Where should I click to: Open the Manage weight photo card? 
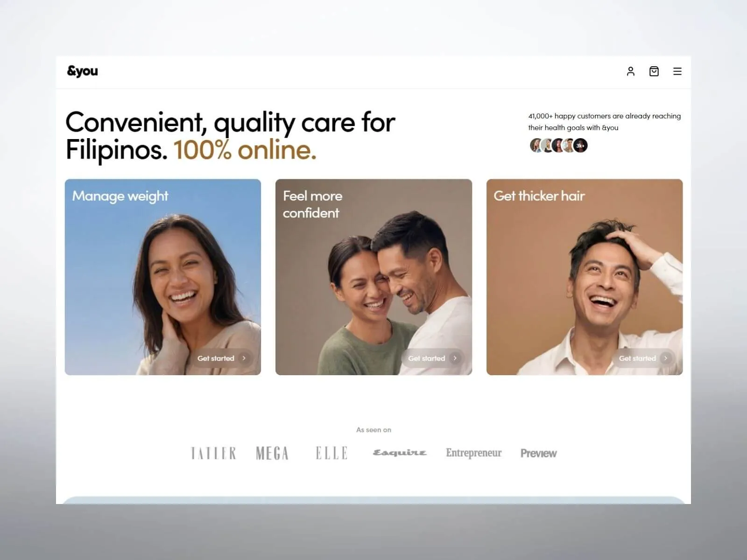(x=163, y=277)
